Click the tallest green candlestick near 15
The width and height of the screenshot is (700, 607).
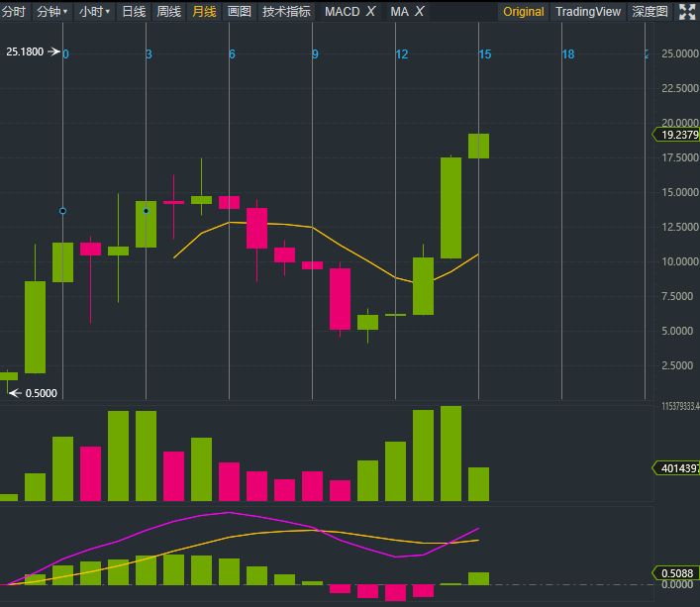pyautogui.click(x=450, y=208)
